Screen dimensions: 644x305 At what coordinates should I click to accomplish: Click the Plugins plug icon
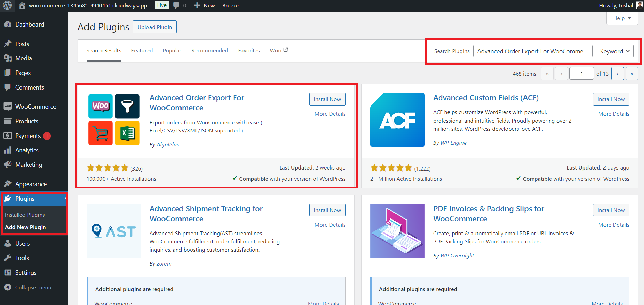(7, 198)
